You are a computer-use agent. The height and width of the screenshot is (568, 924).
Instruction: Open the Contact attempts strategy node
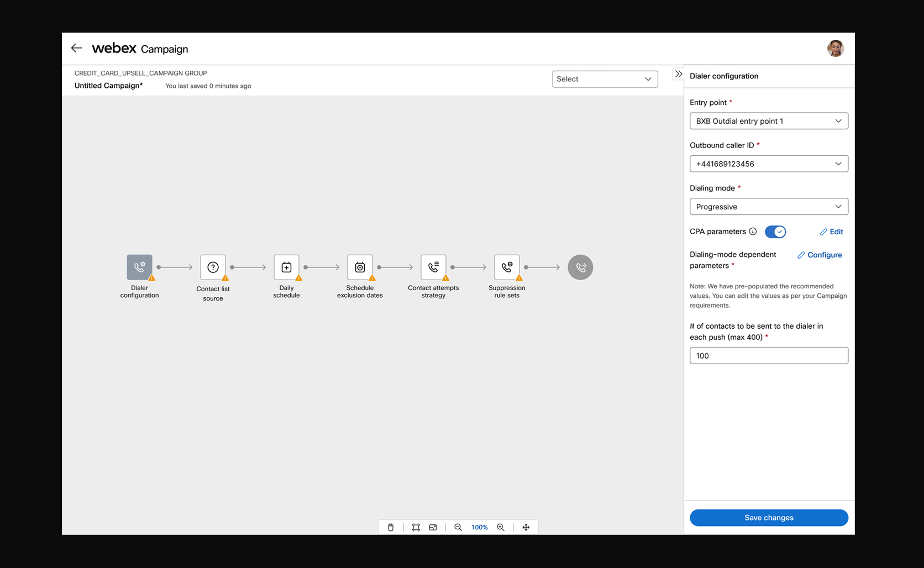click(433, 267)
